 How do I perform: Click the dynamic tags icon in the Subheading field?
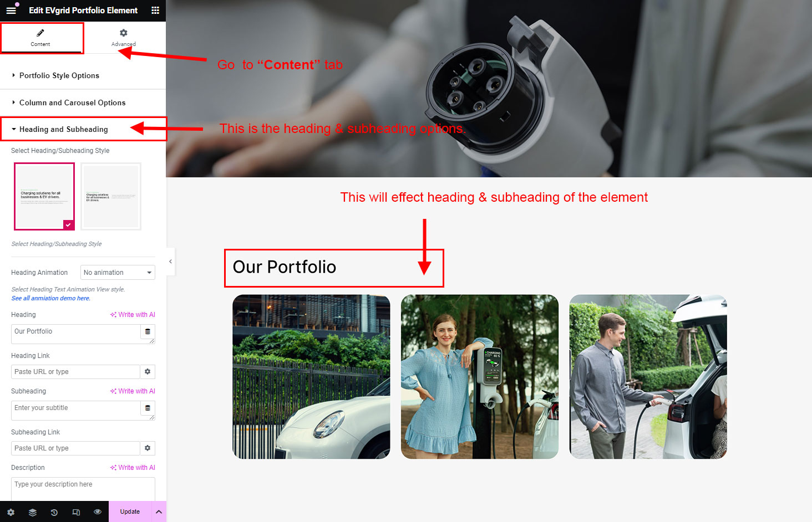coord(148,408)
